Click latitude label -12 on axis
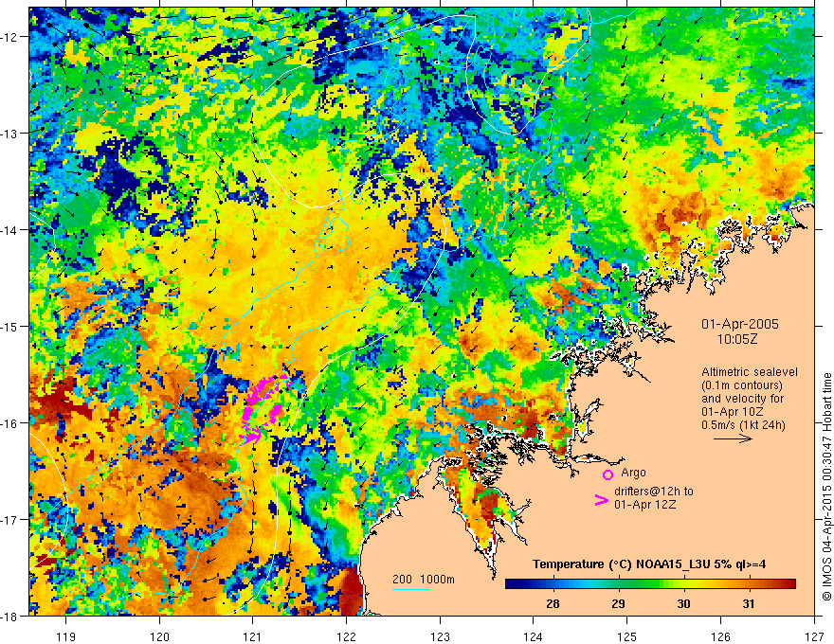 10,37
